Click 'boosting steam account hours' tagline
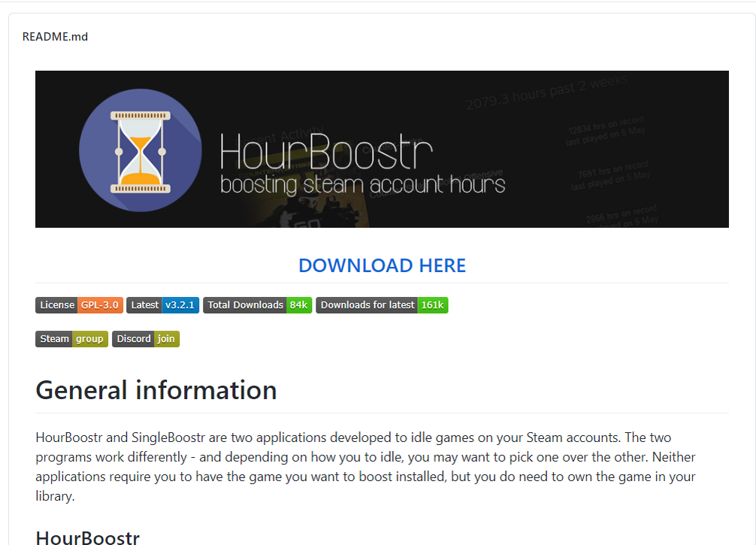756x545 pixels. 362,185
